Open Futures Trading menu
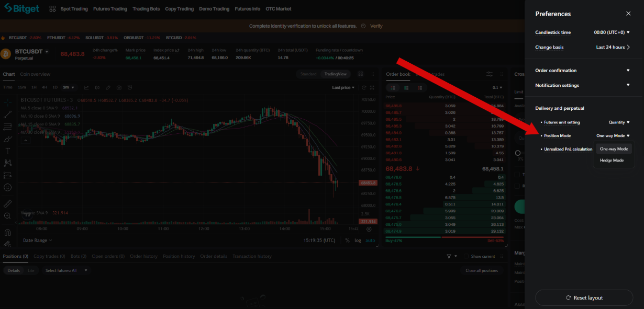Viewport: 644px width, 309px height. 110,9
